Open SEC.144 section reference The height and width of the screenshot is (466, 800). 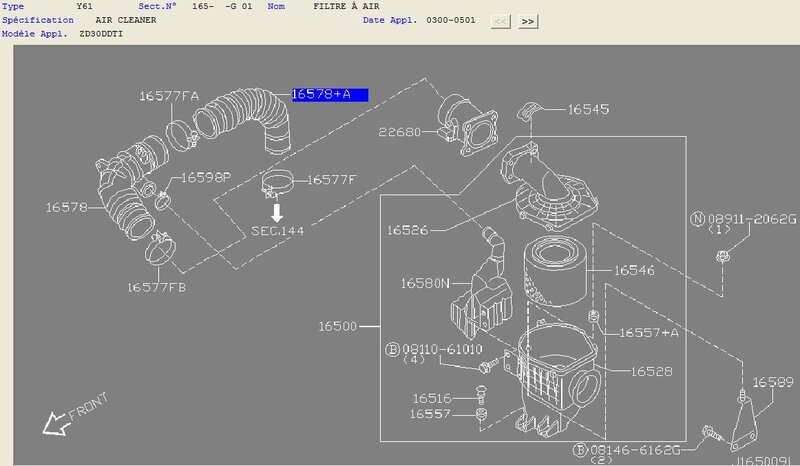coord(277,230)
